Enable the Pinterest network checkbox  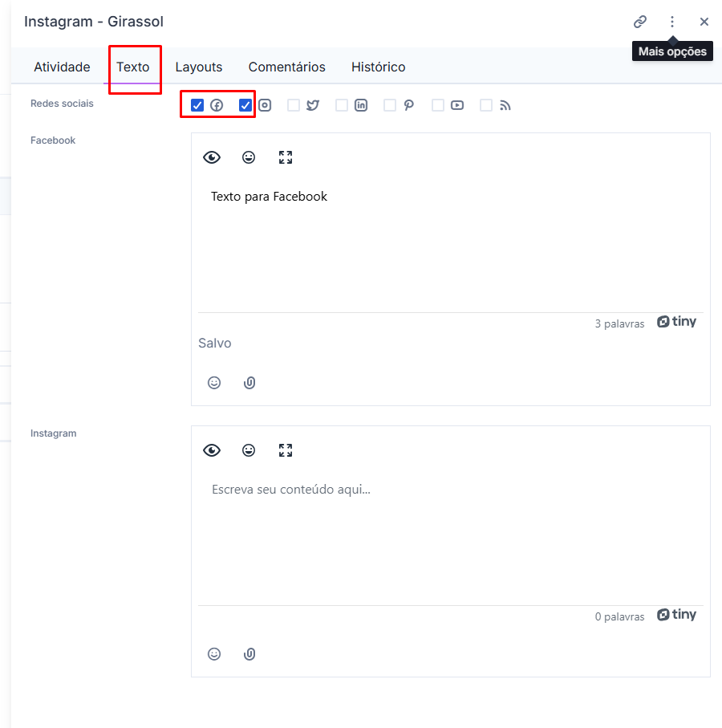(390, 105)
